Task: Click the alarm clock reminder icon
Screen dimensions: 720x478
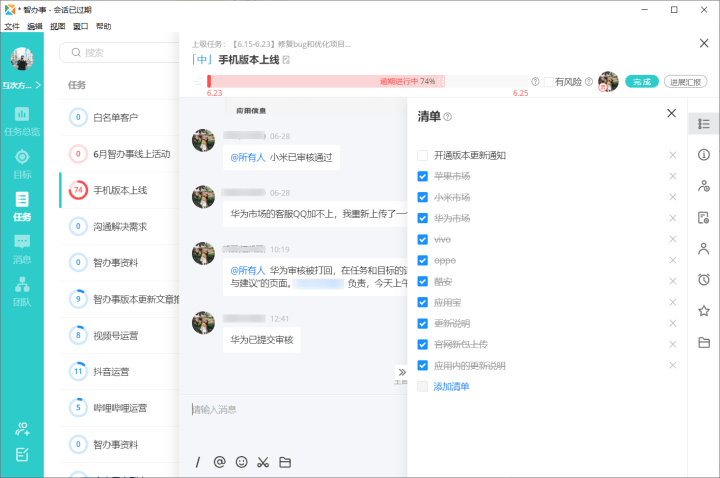Action: click(x=704, y=279)
